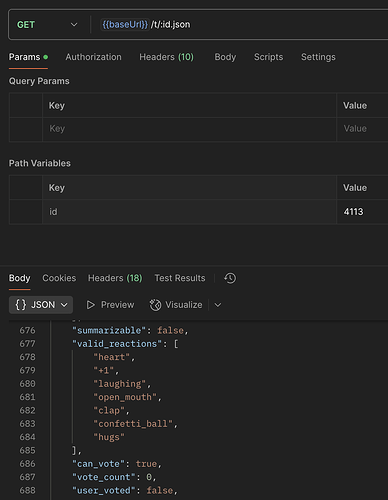This screenshot has width=388, height=500.
Task: Open the Settings tab
Action: 318,57
